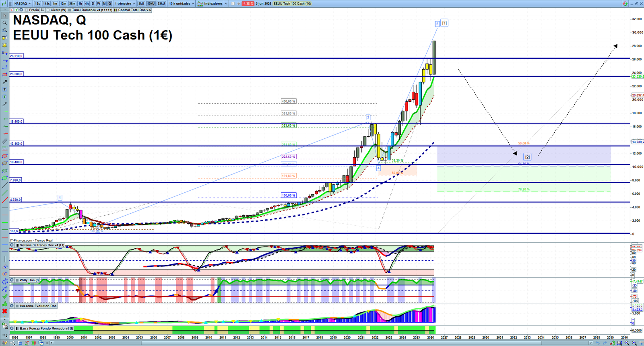Toggle Tunel Domenec v4 indicator checkbox
The height and width of the screenshot is (346, 644).
pos(69,10)
